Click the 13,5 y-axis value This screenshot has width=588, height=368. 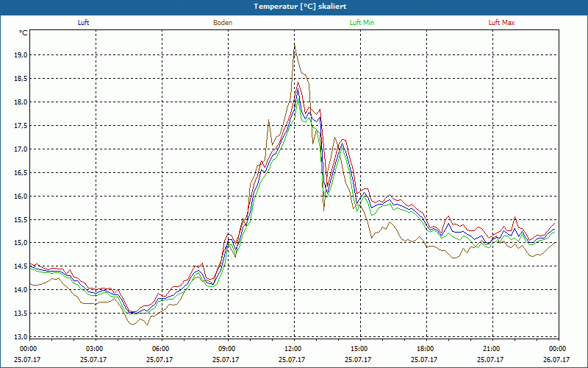pyautogui.click(x=22, y=314)
